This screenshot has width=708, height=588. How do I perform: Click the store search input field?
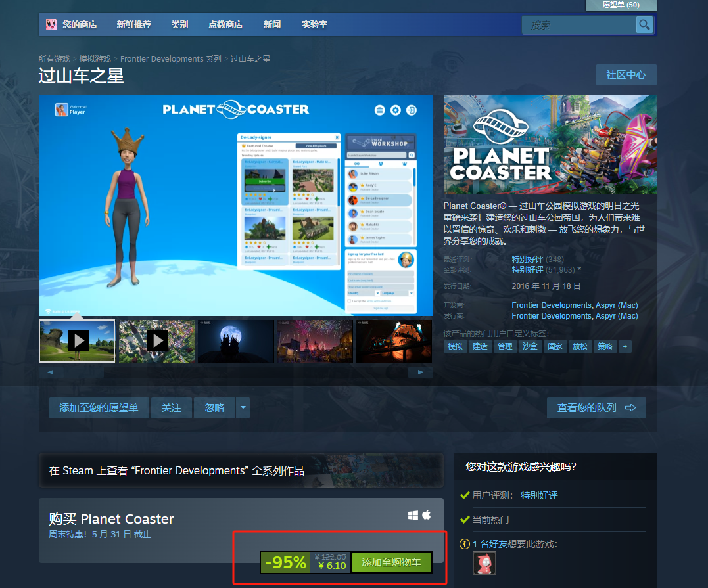[x=579, y=25]
